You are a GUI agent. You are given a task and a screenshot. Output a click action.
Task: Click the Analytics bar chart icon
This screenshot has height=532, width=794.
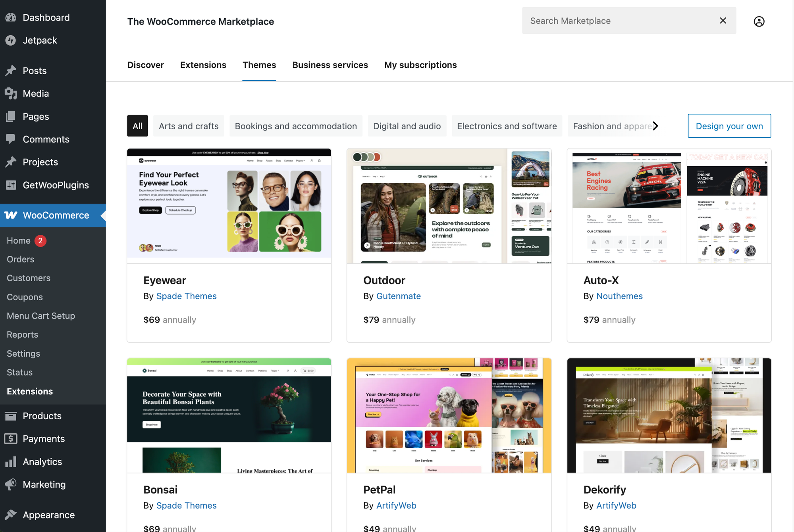coord(11,462)
